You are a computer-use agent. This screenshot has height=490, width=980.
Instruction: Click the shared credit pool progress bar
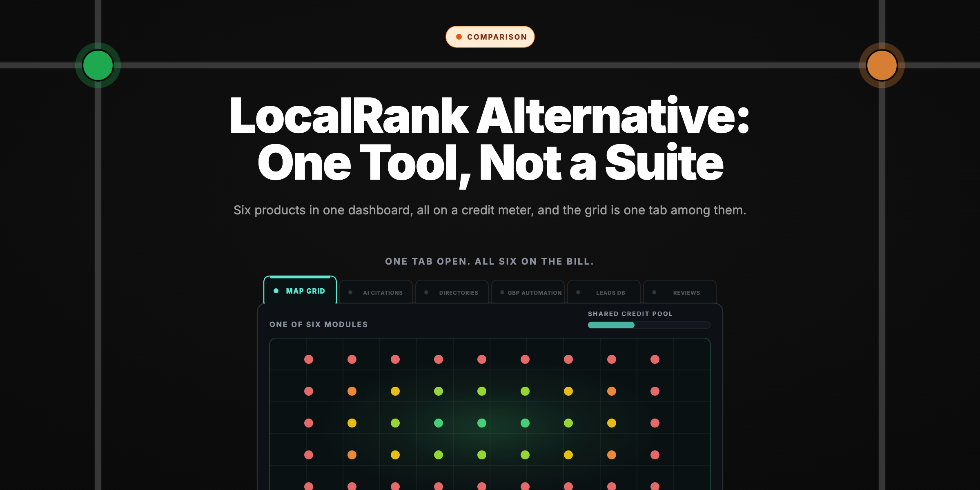[649, 325]
